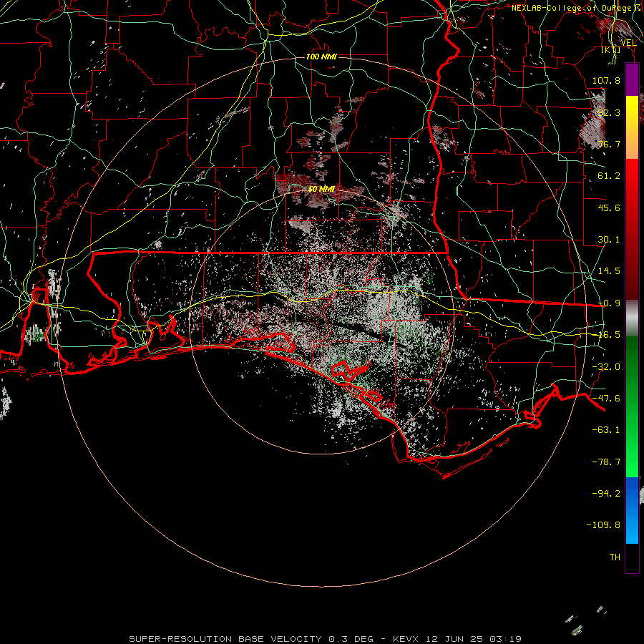The image size is (644, 644).
Task: Click the -63.1 velocity scale value
Action: click(606, 430)
